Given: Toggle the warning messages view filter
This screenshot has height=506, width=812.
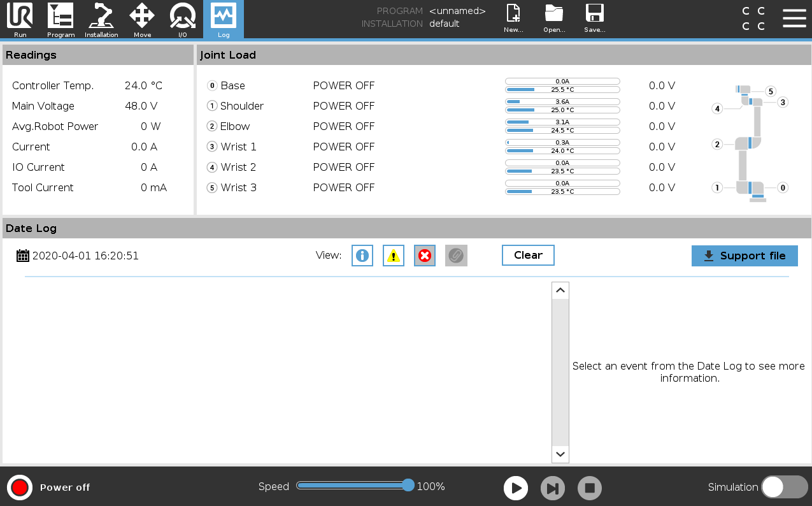Looking at the screenshot, I should (x=394, y=256).
